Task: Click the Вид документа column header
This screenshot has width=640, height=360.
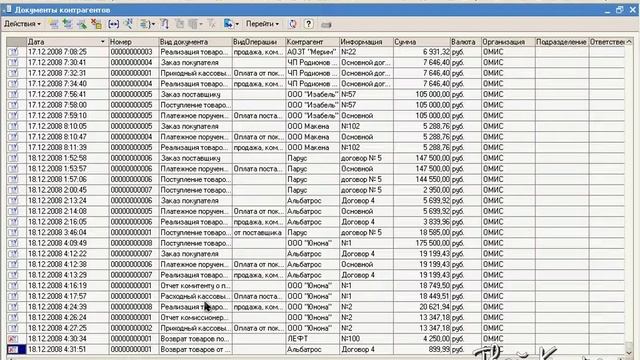Action: [195, 42]
